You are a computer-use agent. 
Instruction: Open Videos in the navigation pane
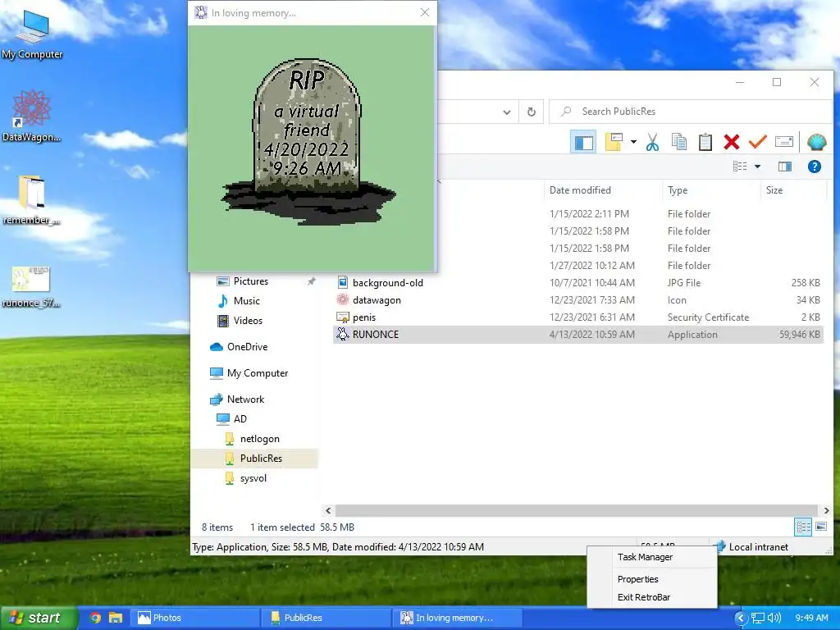click(x=248, y=321)
